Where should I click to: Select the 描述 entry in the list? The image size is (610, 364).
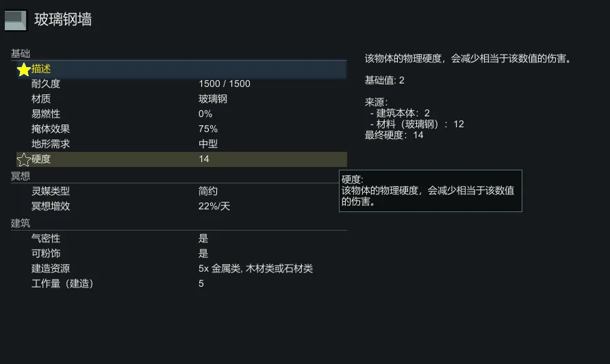click(41, 69)
